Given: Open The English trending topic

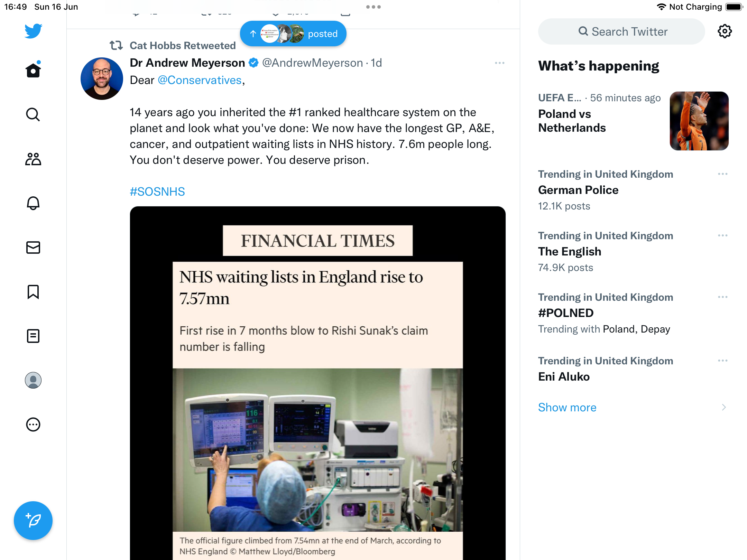Looking at the screenshot, I should [570, 252].
